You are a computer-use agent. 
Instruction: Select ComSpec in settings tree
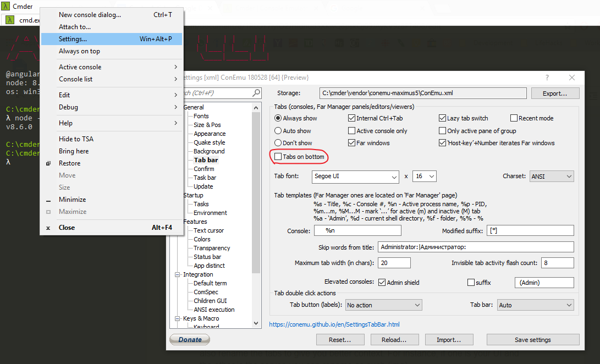tap(206, 292)
